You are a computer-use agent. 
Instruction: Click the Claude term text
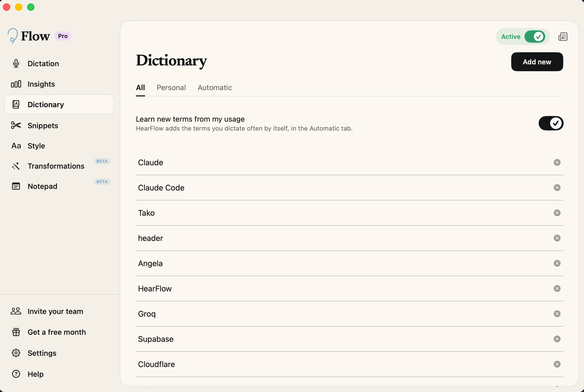(x=151, y=162)
